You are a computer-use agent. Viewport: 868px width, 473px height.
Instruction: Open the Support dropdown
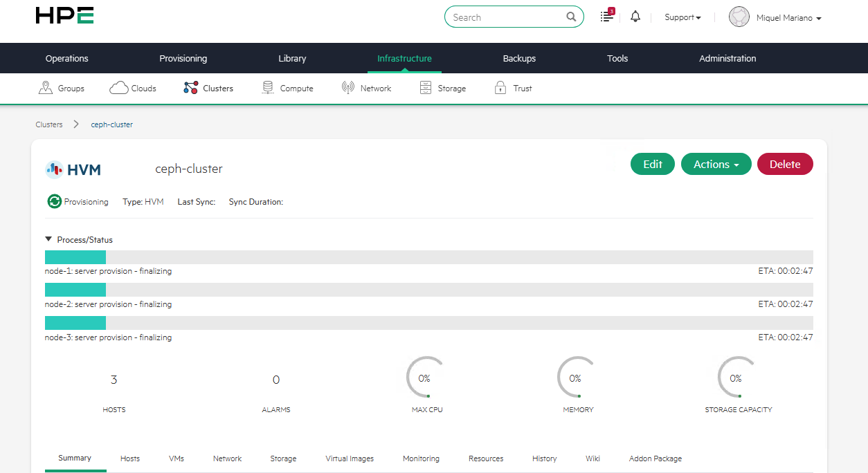coord(682,17)
